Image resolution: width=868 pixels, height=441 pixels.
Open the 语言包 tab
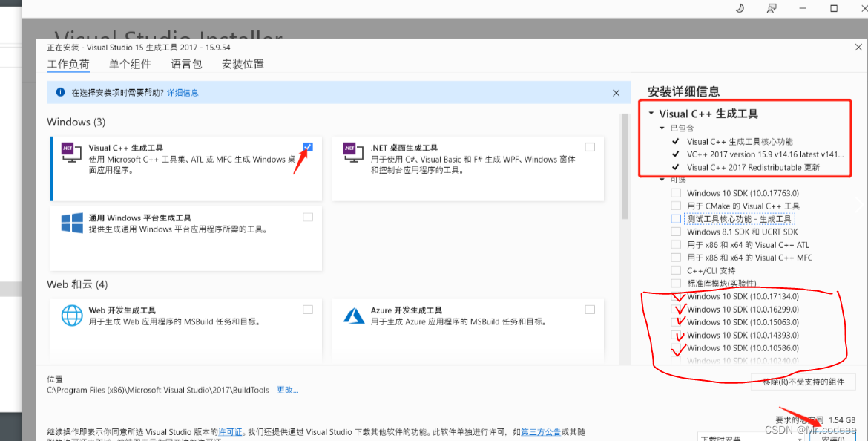(186, 65)
